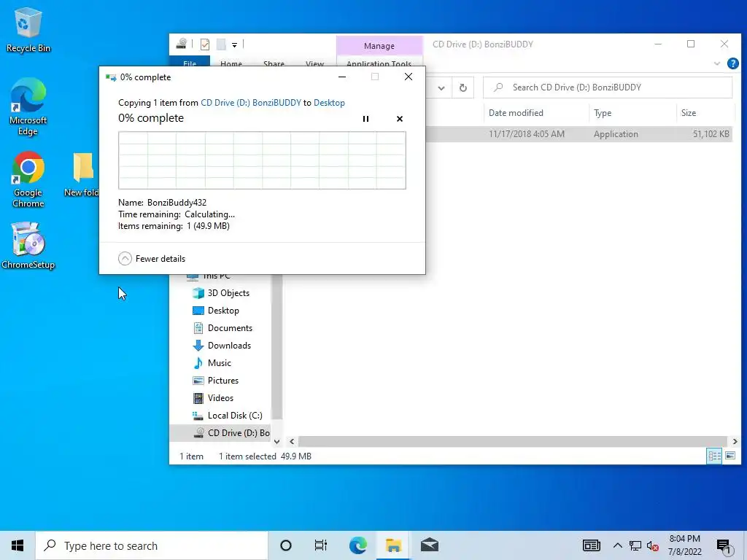Screen dimensions: 747x560
Task: Open the Manage contextual tab
Action: click(x=379, y=46)
